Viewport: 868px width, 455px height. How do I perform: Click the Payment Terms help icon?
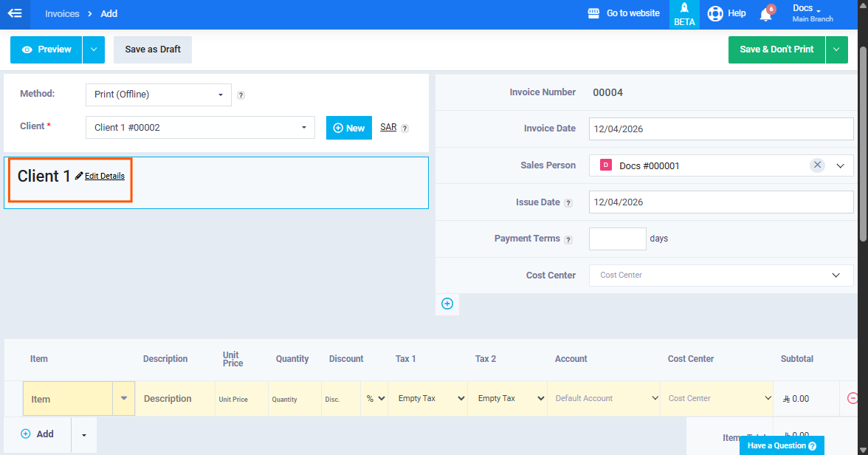pyautogui.click(x=568, y=239)
